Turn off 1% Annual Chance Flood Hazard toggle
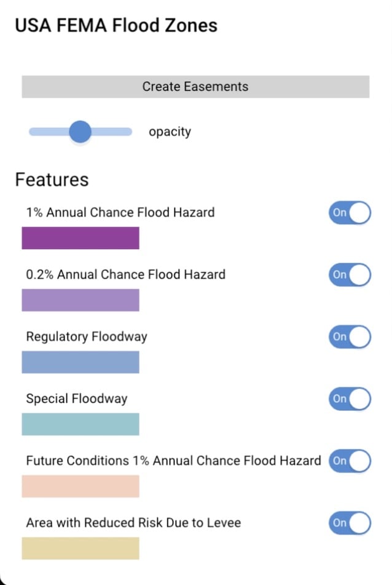 (x=350, y=213)
